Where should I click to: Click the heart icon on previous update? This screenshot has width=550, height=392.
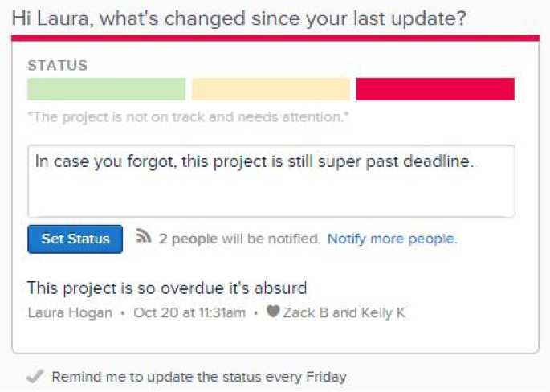coord(273,312)
